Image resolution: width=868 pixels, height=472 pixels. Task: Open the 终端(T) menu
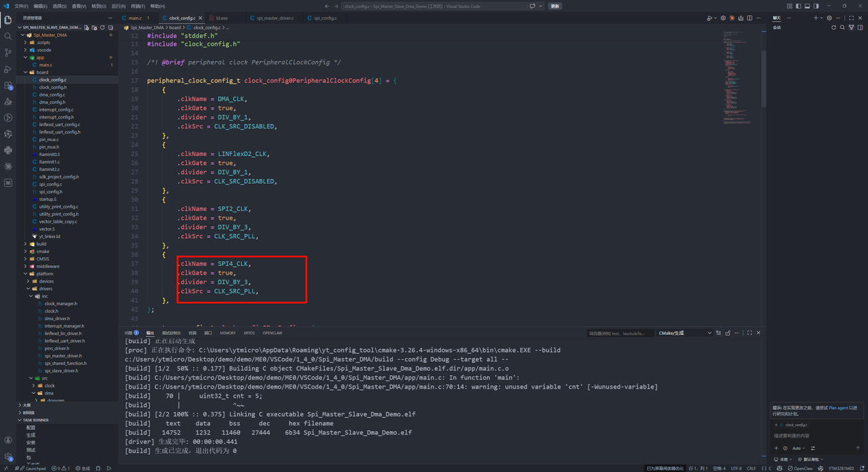click(138, 6)
